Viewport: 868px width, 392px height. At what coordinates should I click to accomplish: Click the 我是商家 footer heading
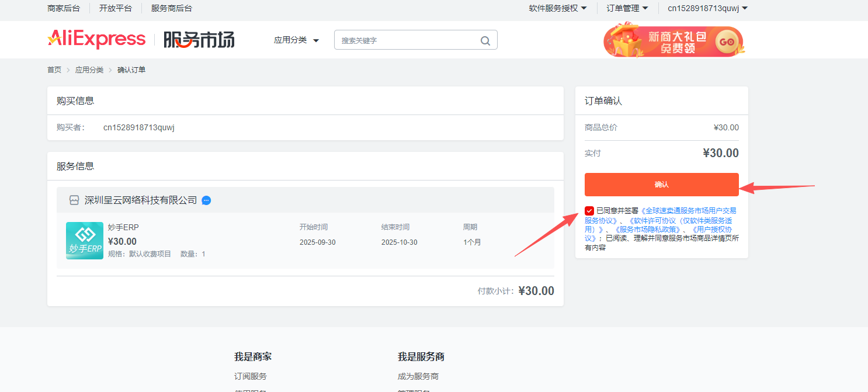tap(253, 356)
